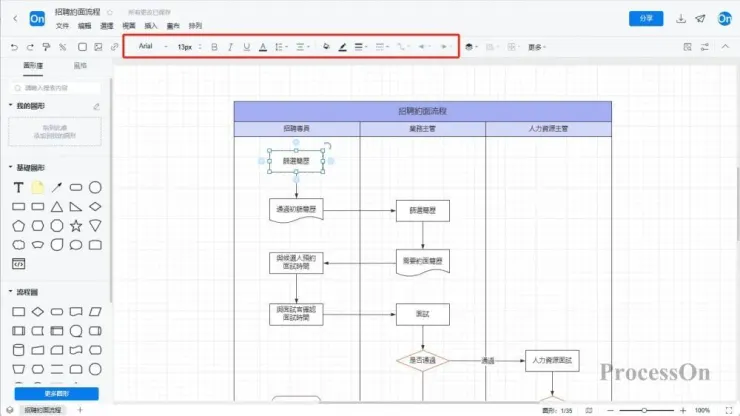Viewport: 740px width, 416px height.
Task: Open the user avatar at top right
Action: pyautogui.click(x=724, y=18)
